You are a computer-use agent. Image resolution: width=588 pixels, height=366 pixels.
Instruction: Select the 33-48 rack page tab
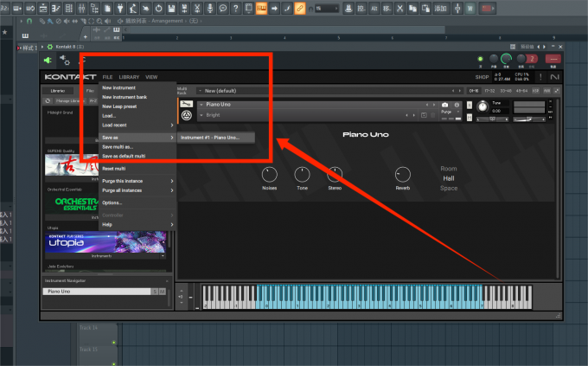[506, 91]
